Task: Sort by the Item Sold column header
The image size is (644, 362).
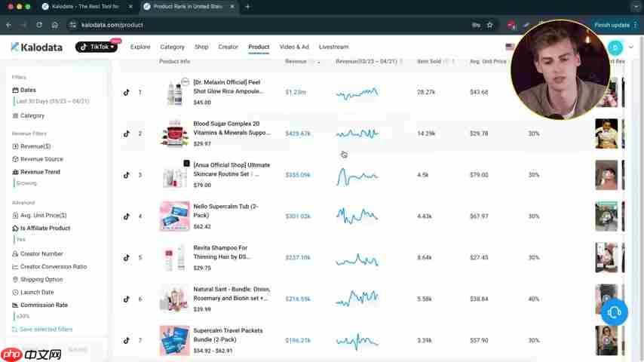Action: (x=429, y=61)
